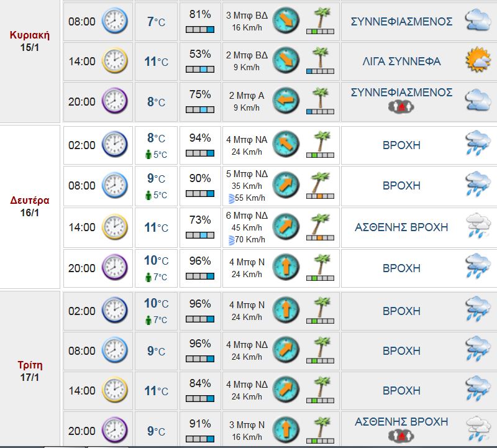Click the humidity bar under 81%

200,29
